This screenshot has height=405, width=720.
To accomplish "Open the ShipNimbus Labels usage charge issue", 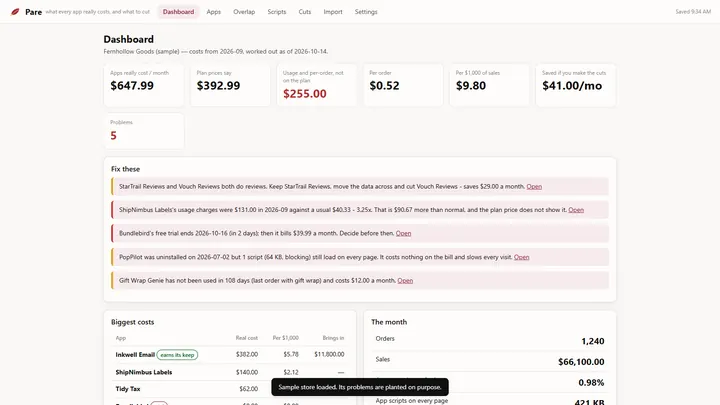I will [x=576, y=210].
